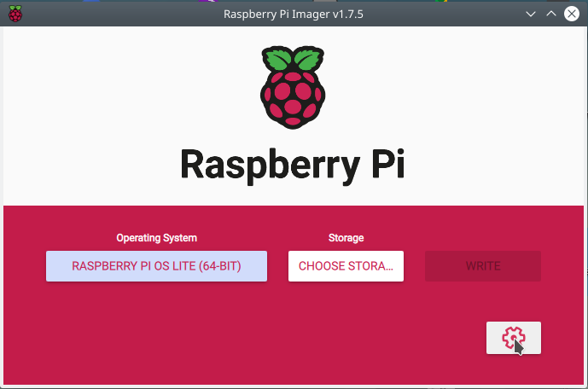Viewport: 588px width, 389px height.
Task: Click the word Pi in the heading
Action: (388, 164)
